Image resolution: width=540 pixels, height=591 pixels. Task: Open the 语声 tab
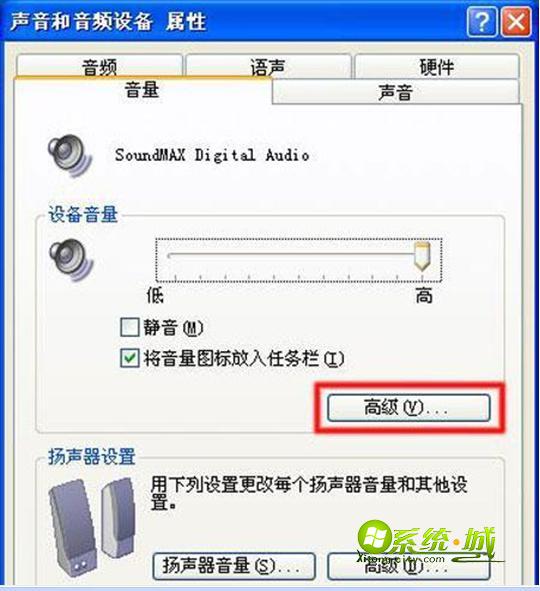coord(268,66)
